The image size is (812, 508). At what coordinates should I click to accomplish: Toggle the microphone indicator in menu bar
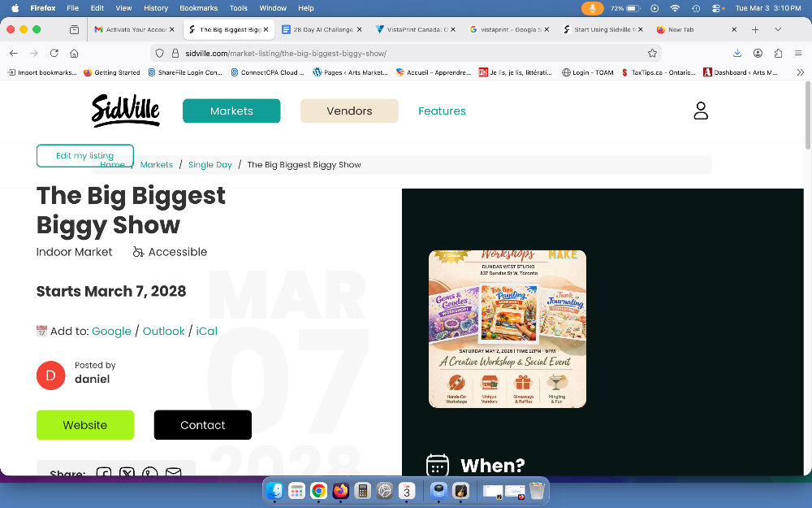pos(592,8)
